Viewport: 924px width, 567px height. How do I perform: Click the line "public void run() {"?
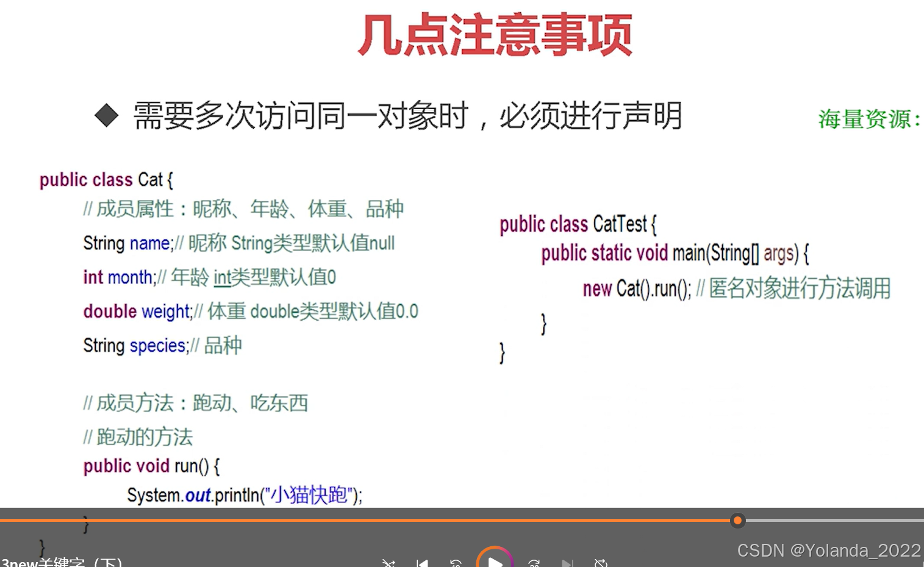pos(152,466)
